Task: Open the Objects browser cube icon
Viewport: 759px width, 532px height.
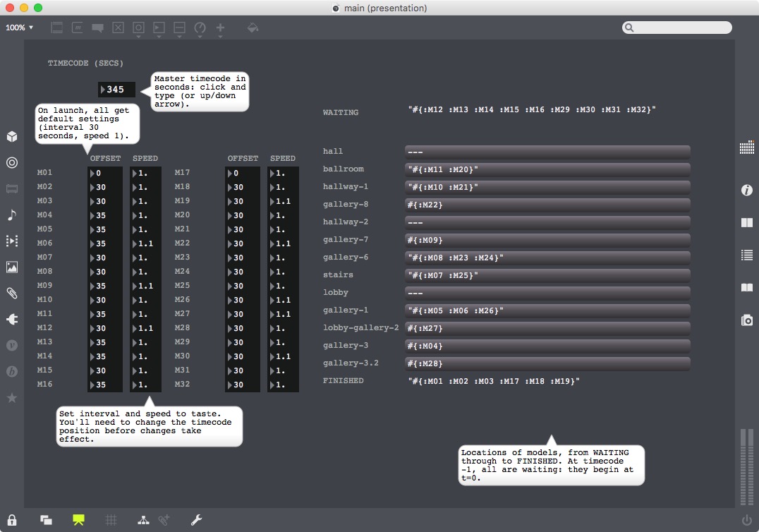Action: tap(12, 136)
